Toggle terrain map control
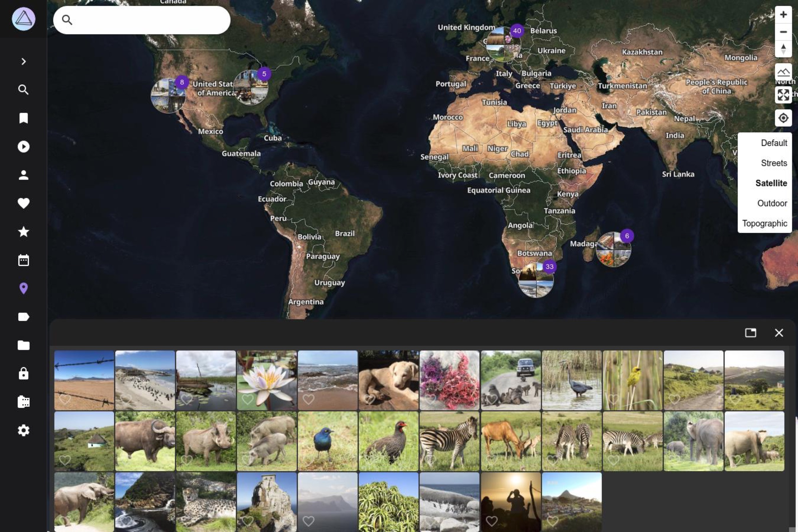 click(783, 72)
